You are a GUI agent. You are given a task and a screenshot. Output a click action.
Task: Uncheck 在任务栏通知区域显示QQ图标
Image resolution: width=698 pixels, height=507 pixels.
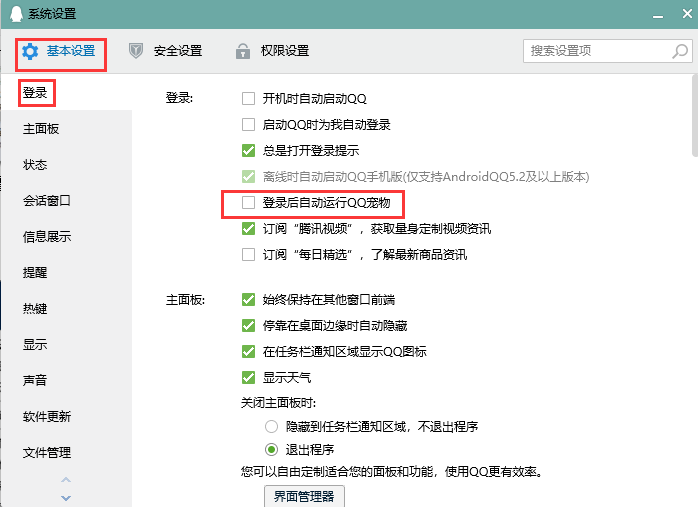tap(248, 352)
